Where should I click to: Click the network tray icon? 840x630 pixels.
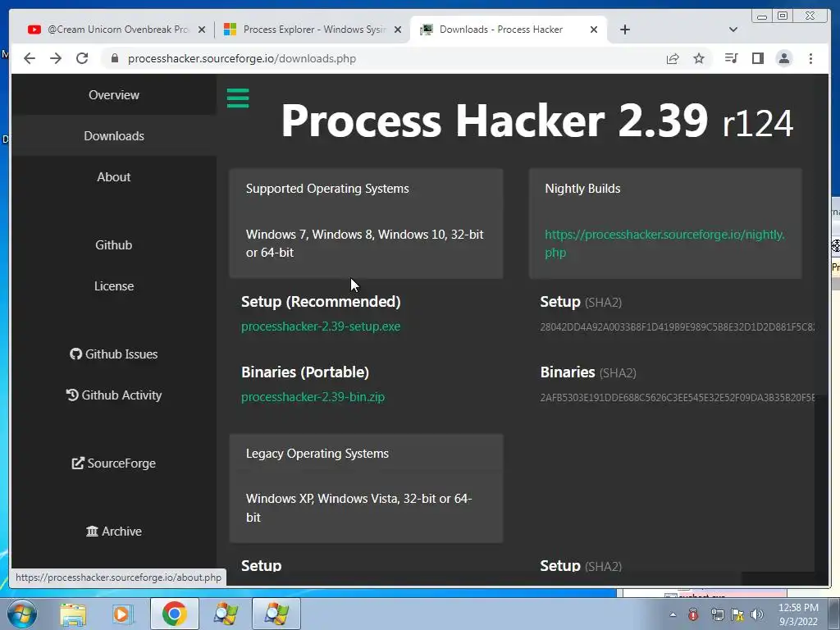(x=717, y=614)
